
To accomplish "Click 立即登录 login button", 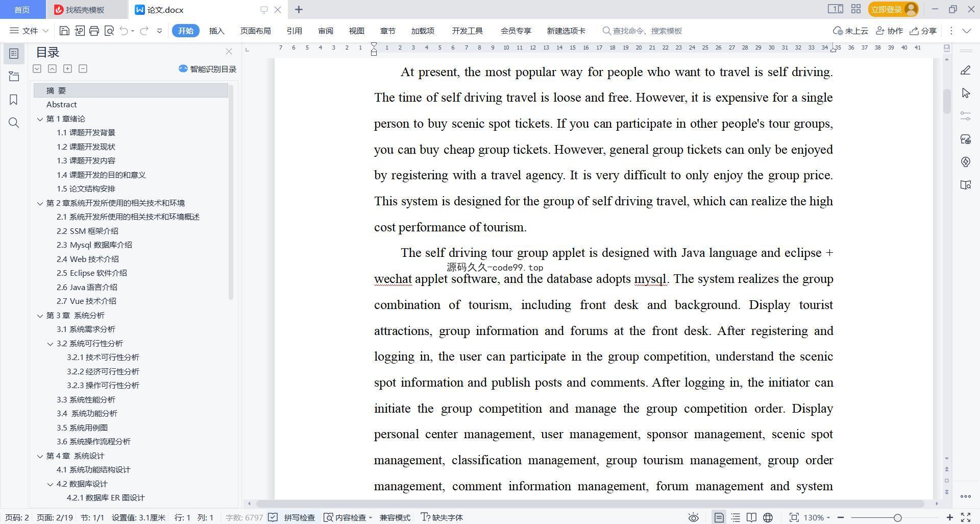I will [x=893, y=9].
